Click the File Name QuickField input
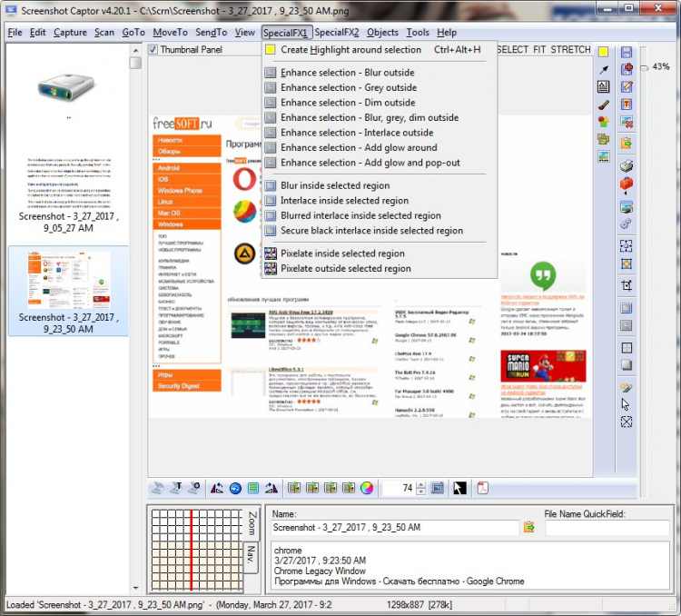This screenshot has height=616, width=681. [x=607, y=527]
